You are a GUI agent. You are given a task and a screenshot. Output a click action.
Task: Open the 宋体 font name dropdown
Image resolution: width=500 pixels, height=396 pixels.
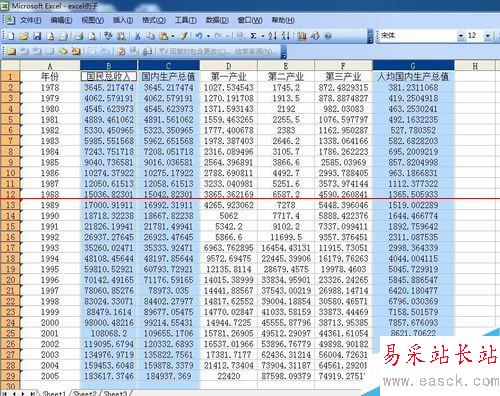point(460,36)
